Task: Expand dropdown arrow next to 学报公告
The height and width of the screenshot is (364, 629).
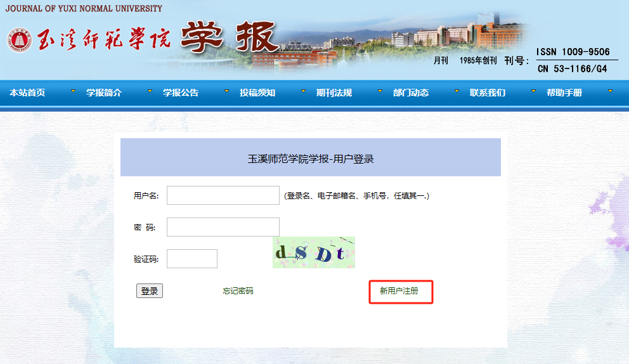Action: tap(226, 91)
